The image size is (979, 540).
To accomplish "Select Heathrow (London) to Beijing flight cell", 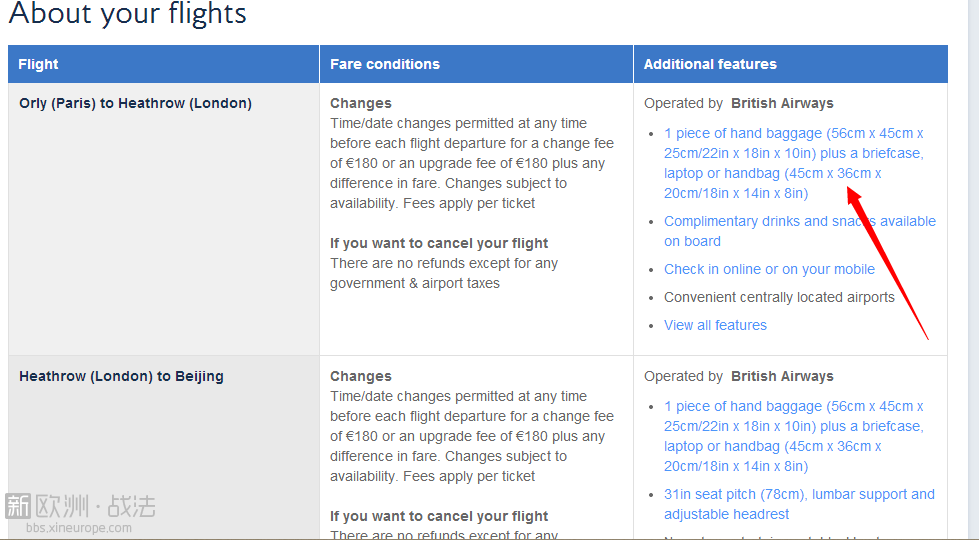I will (121, 376).
